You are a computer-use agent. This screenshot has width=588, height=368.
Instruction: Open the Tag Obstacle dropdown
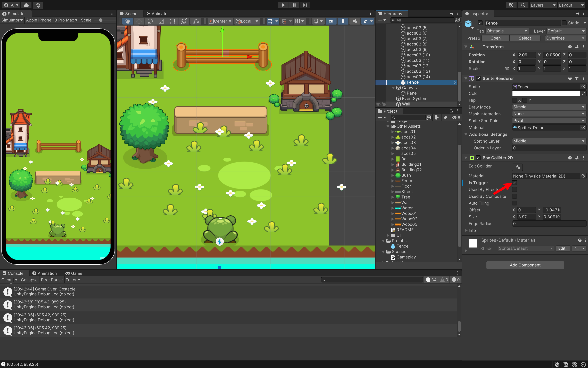(x=507, y=31)
